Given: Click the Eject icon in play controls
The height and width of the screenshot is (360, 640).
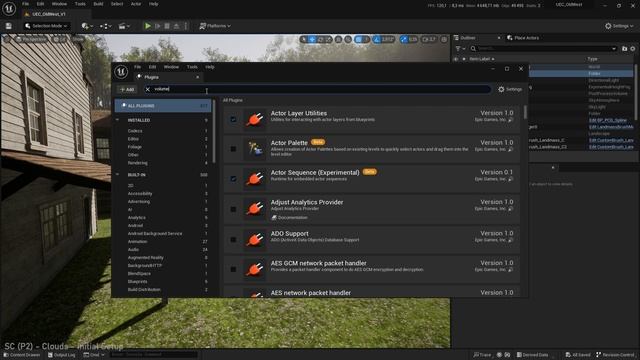Looking at the screenshot, I should [x=176, y=26].
